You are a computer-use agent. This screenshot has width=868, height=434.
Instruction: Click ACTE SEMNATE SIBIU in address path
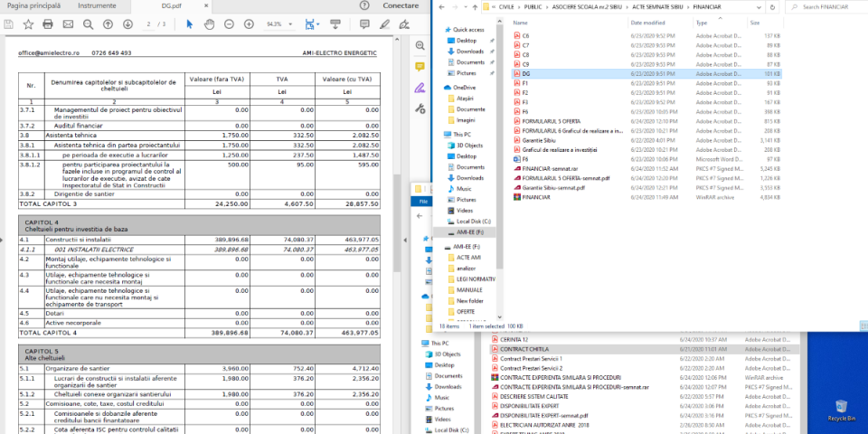[x=658, y=7]
